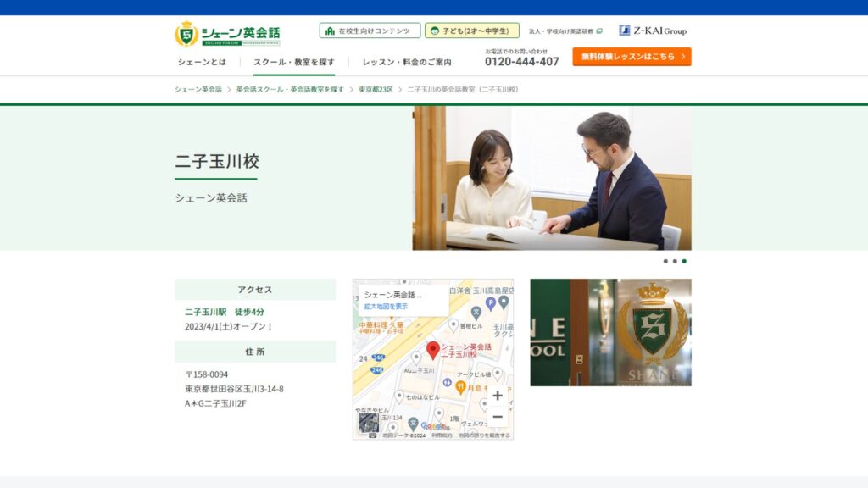Click 二子玉川駅 徒歩4分 access text
The height and width of the screenshot is (488, 868).
pyautogui.click(x=225, y=312)
